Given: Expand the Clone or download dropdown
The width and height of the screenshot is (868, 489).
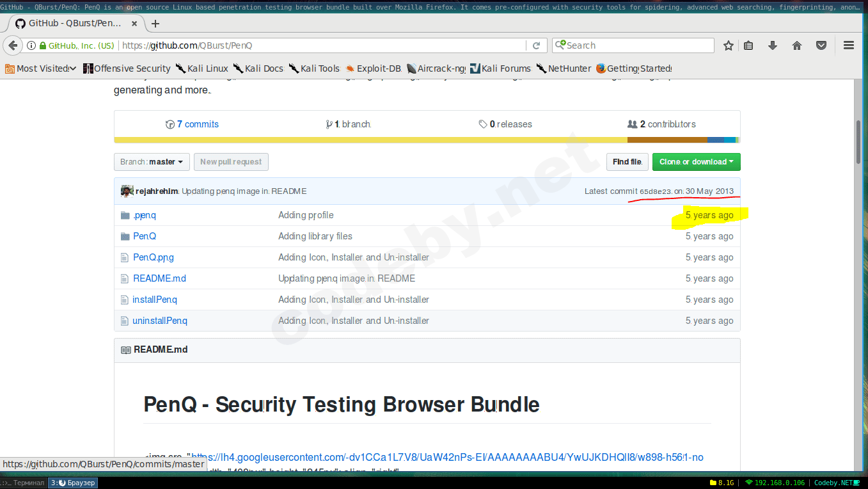Looking at the screenshot, I should pyautogui.click(x=696, y=162).
